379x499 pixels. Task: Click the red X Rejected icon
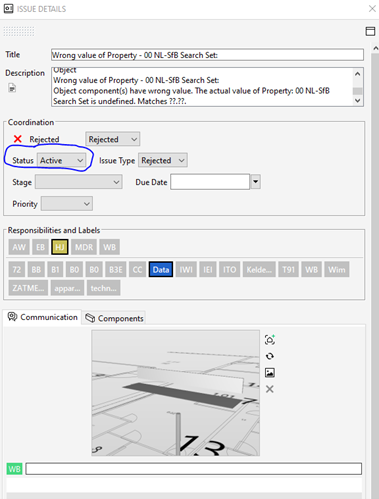[18, 139]
